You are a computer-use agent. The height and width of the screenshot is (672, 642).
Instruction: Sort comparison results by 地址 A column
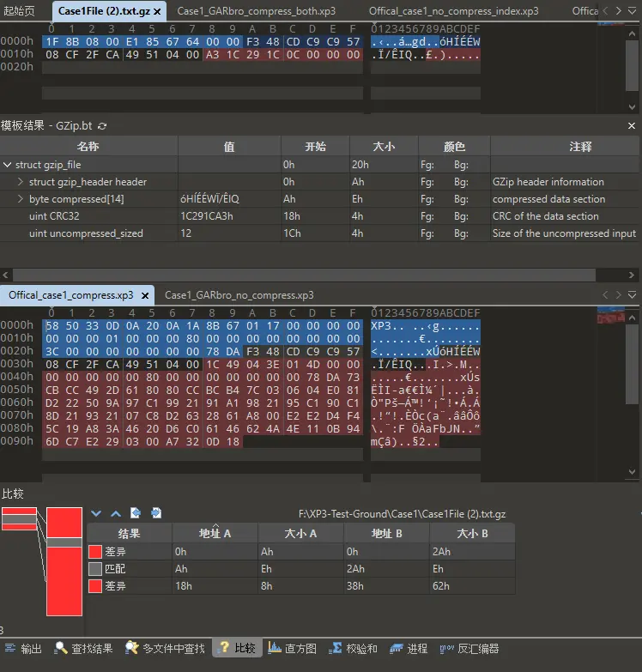click(215, 534)
